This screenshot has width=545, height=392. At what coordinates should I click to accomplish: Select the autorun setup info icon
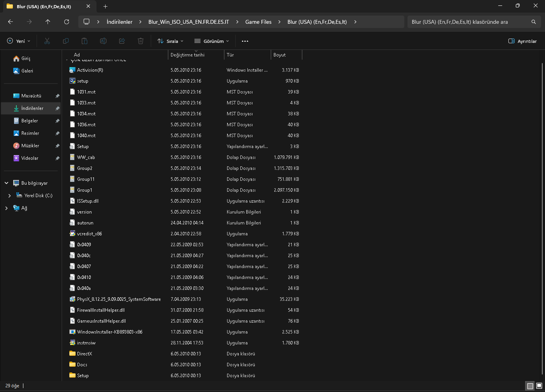pyautogui.click(x=72, y=223)
